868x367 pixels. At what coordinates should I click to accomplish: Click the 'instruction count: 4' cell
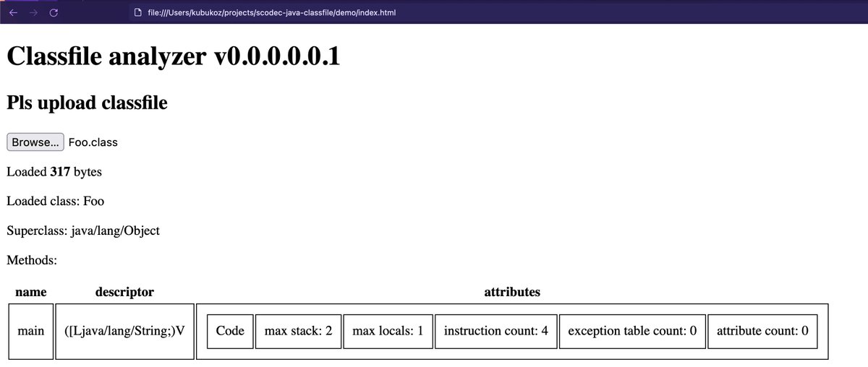[x=496, y=331]
